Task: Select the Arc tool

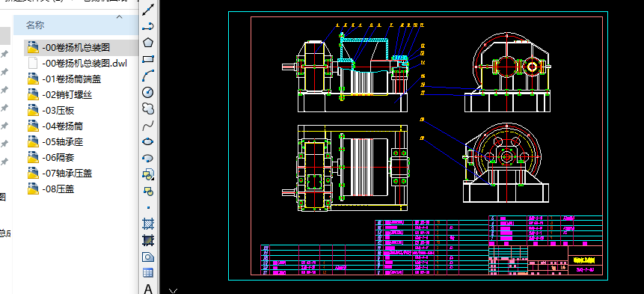Action: pos(148,76)
